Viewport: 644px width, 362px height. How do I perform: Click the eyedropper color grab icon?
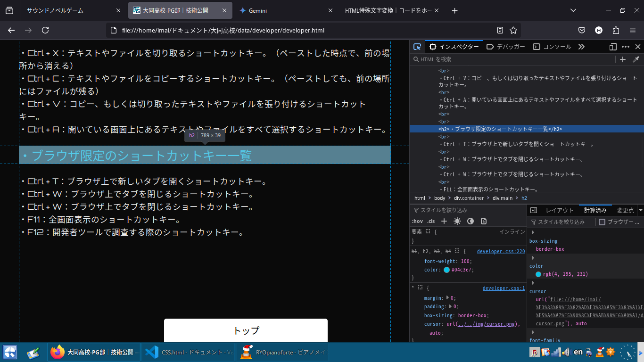click(x=636, y=59)
